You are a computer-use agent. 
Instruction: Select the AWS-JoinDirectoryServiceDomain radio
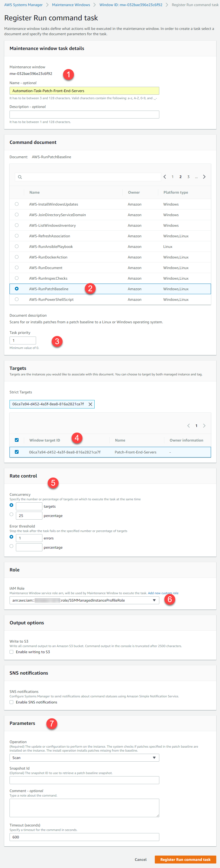[x=16, y=215]
